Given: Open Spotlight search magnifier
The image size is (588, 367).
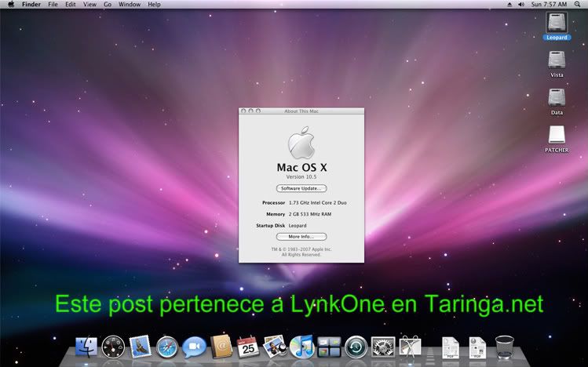Looking at the screenshot, I should click(x=577, y=5).
